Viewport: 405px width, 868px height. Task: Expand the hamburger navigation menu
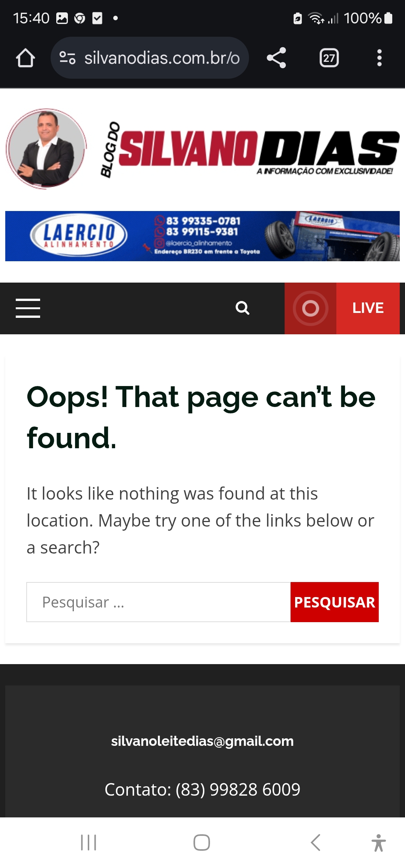click(28, 308)
